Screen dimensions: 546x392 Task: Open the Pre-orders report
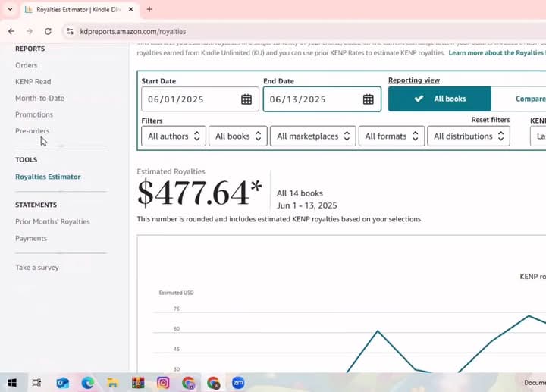[32, 131]
